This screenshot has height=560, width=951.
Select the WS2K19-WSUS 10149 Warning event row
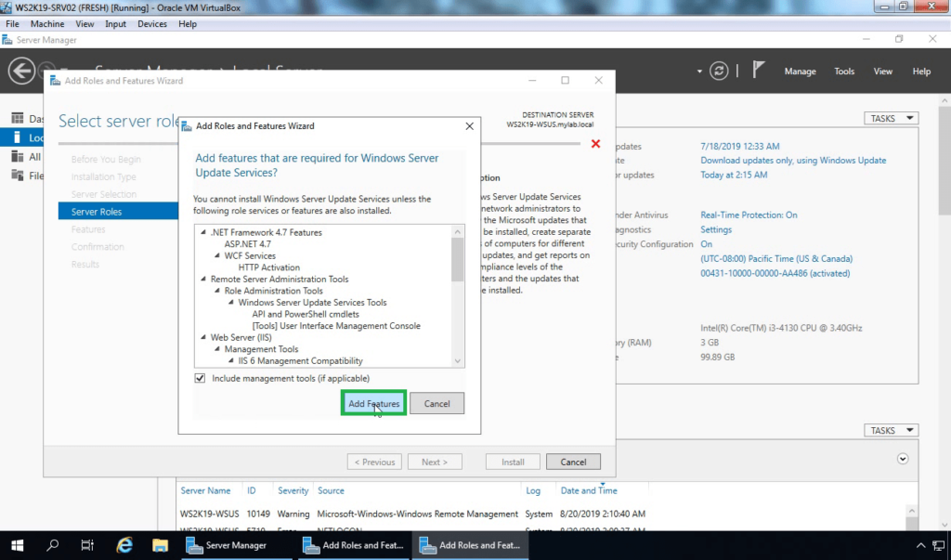pos(412,514)
